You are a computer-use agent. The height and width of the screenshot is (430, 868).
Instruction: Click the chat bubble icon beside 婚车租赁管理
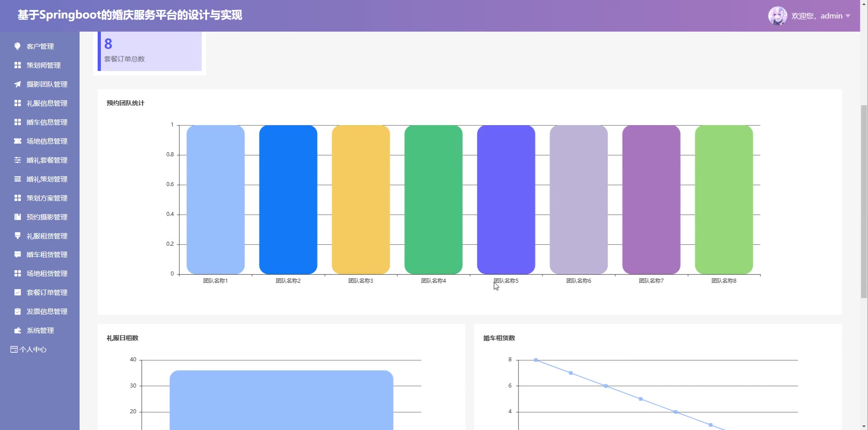[18, 255]
